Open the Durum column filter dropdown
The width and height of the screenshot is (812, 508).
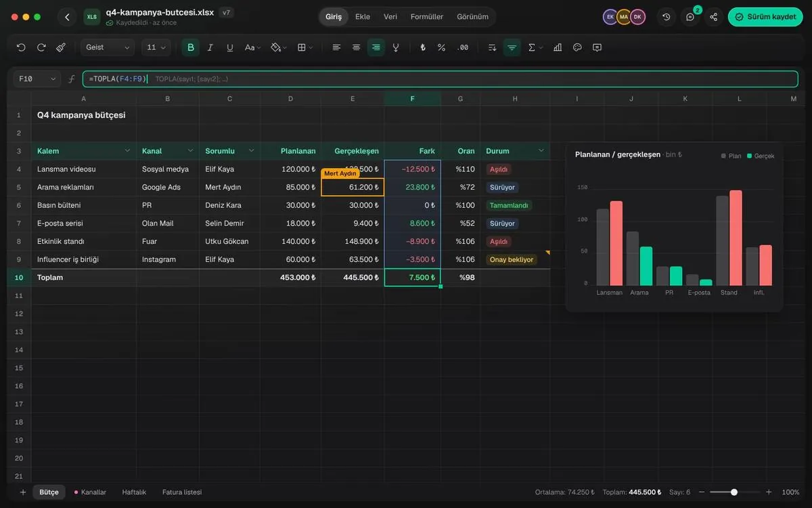[x=541, y=150]
